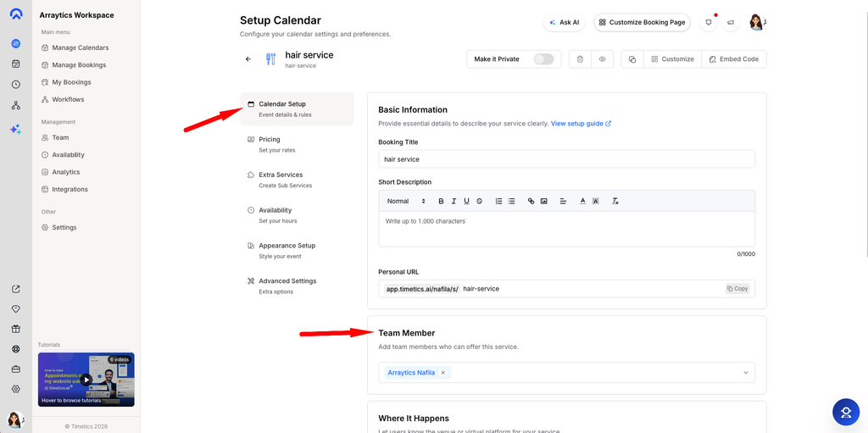Open the text alignment dropdown
Screen dimensions: 868x433
click(563, 201)
